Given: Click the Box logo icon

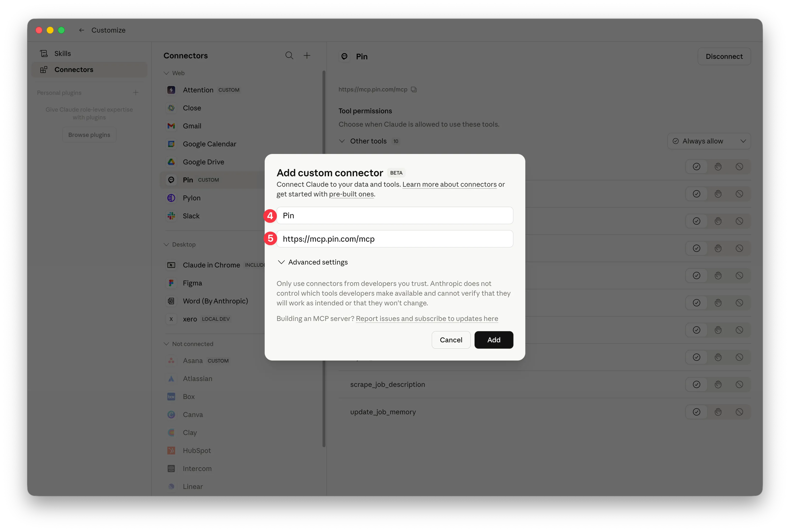Looking at the screenshot, I should pyautogui.click(x=171, y=397).
